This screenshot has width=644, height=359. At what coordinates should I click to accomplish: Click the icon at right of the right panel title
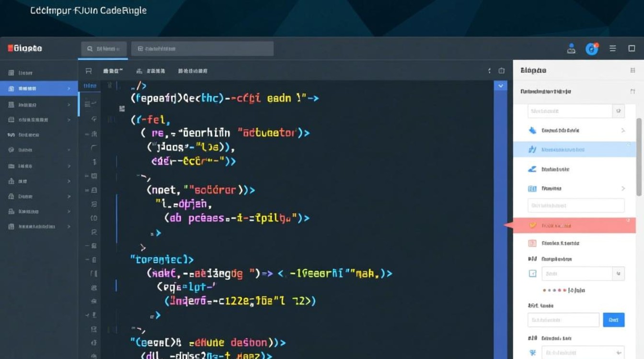point(632,70)
